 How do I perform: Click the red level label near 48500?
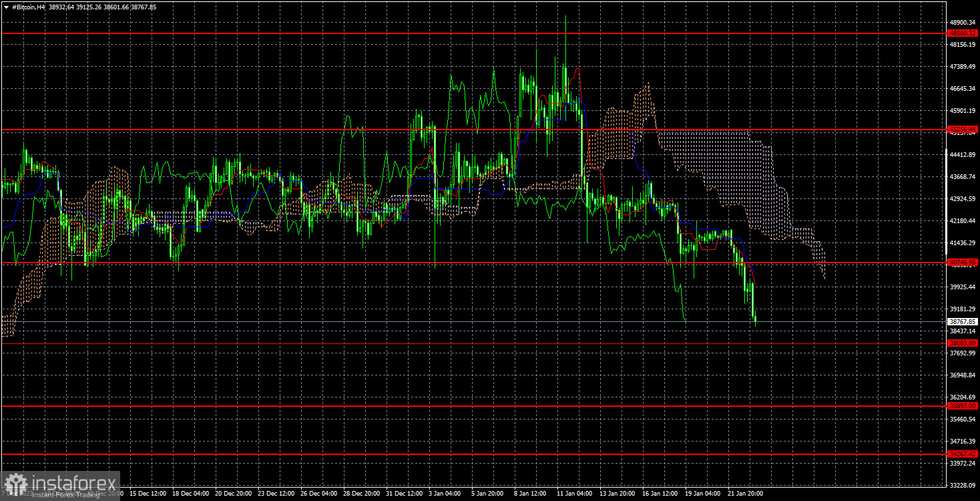pyautogui.click(x=963, y=33)
